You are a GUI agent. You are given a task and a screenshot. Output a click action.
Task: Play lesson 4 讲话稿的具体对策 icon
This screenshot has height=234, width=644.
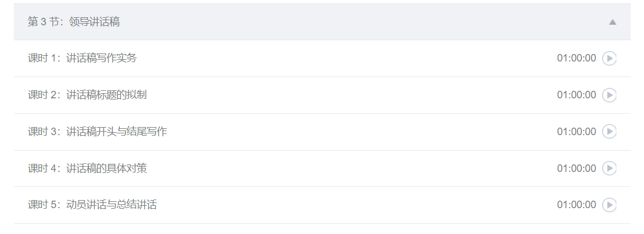point(609,168)
